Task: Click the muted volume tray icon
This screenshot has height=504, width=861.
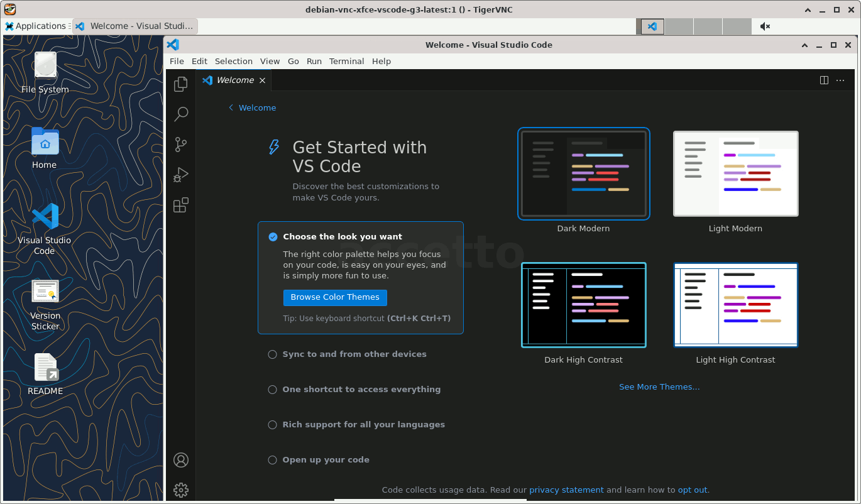Action: click(x=765, y=26)
